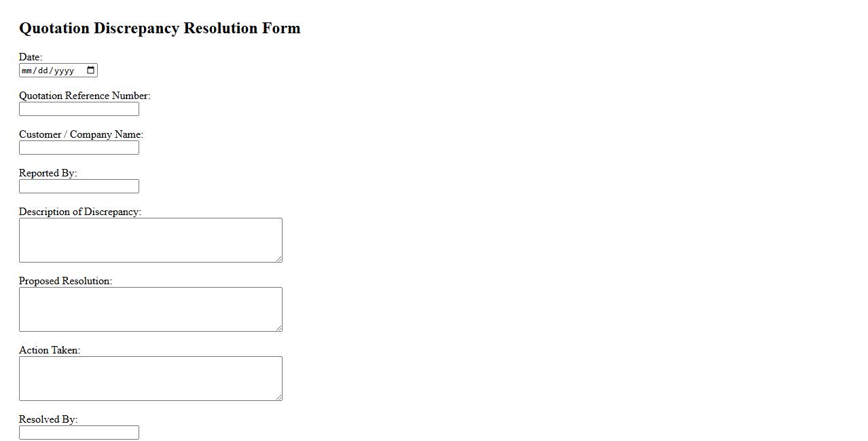The width and height of the screenshot is (868, 441).
Task: Select the day segment of the Date field
Action: [x=43, y=71]
